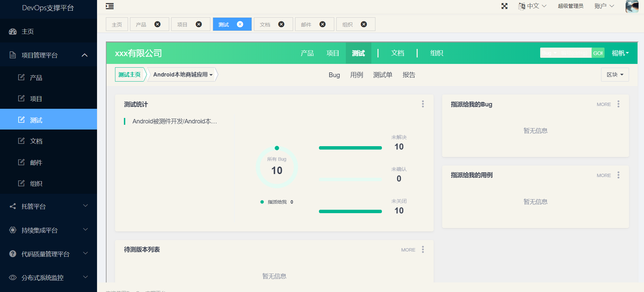Screen dimensions: 644x292
Task: Close the 邮件 tab
Action: 322,24
